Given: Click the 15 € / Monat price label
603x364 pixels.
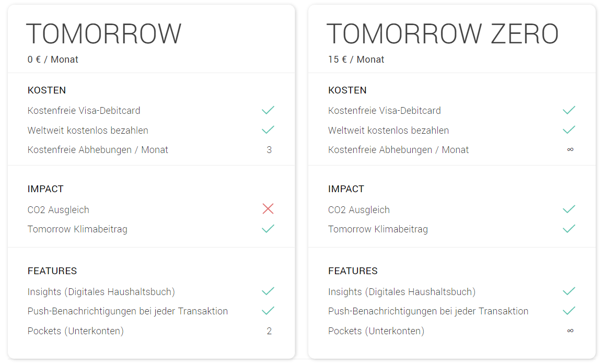Looking at the screenshot, I should [x=356, y=60].
